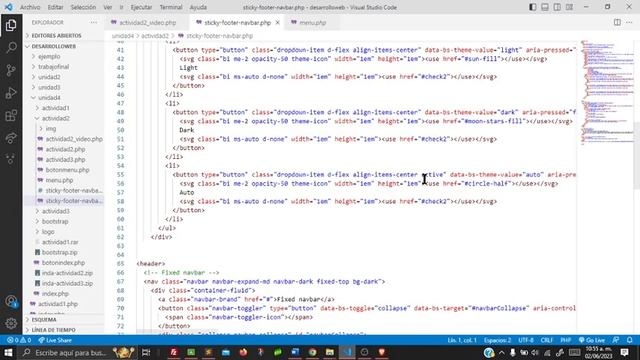Open bootstrap.zip in file tree
640x360 pixels.
click(60, 252)
